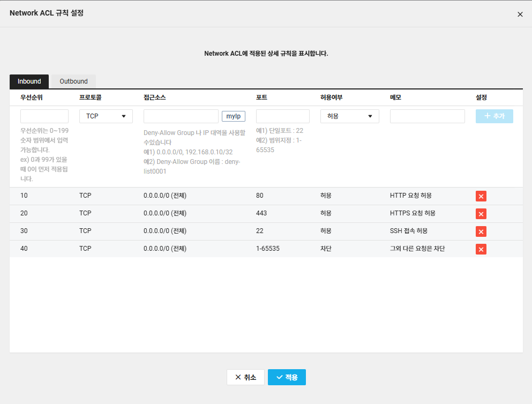Click the myIp button
This screenshot has width=532, height=404.
point(234,116)
